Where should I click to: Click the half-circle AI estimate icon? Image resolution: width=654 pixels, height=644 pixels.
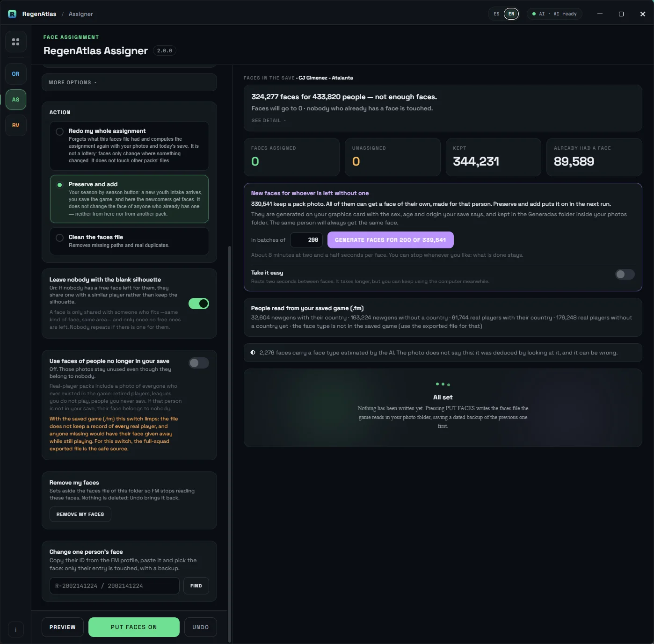pyautogui.click(x=253, y=353)
